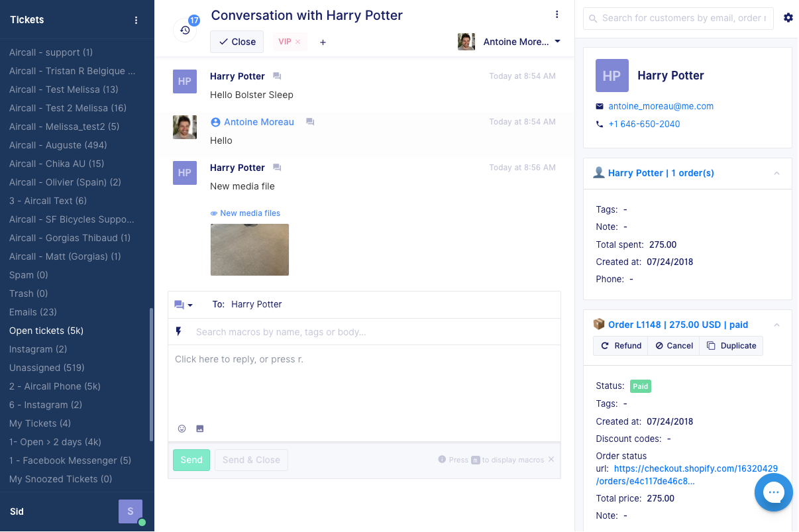Click the settings gear icon
799x532 pixels.
[788, 18]
